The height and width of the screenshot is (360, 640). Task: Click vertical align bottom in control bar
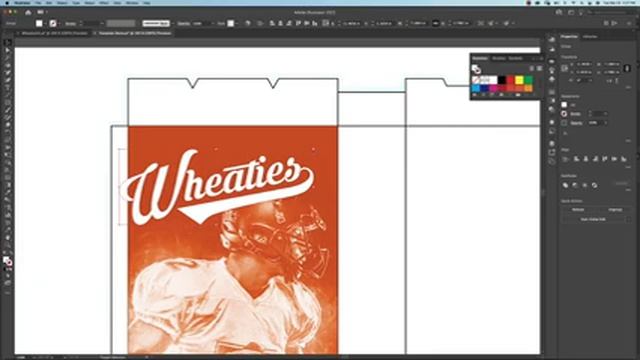315,24
